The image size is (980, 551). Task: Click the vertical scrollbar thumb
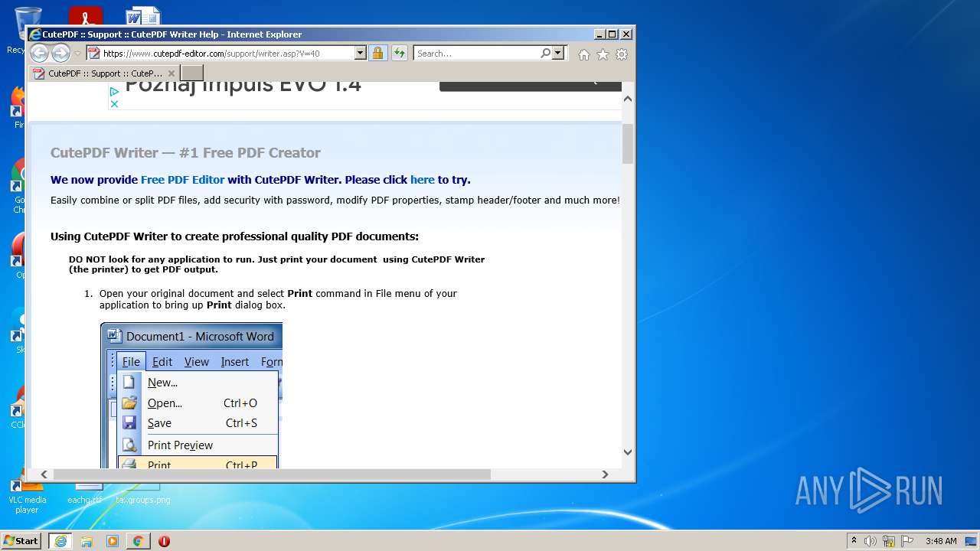[628, 144]
